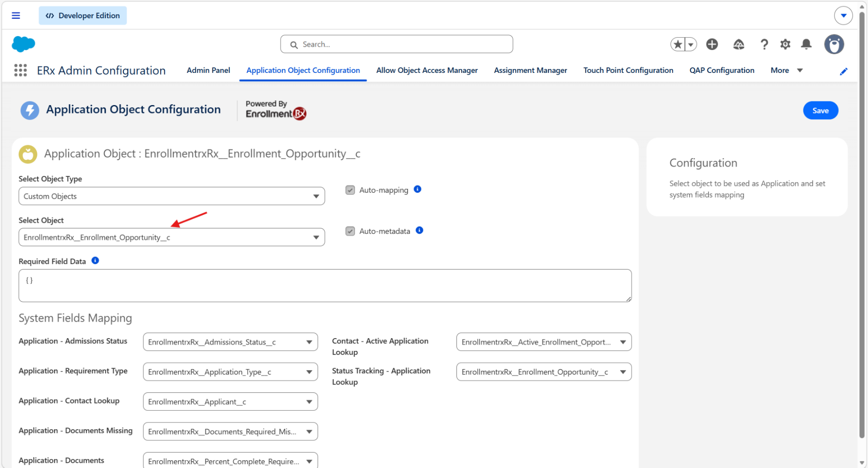This screenshot has width=868, height=468.
Task: Click the 'ERx Admin Configuration' app name
Action: tap(101, 70)
